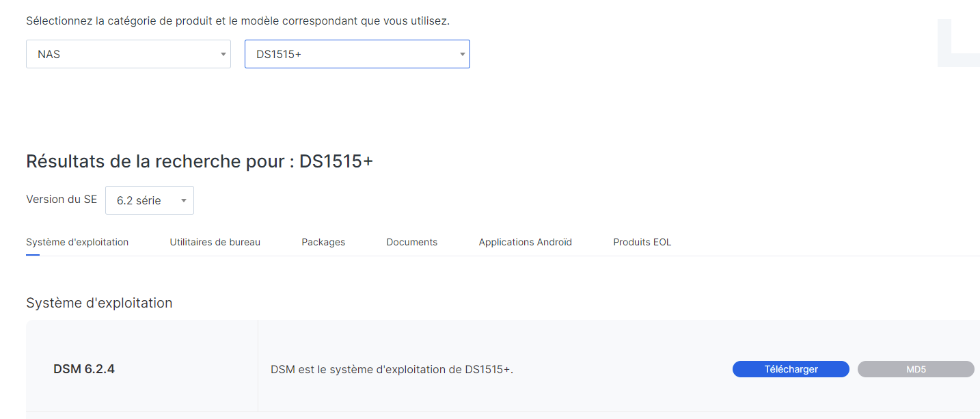Click the arrow icon next to 6.2 série
Viewport: 980px width, 419px height.
(183, 201)
